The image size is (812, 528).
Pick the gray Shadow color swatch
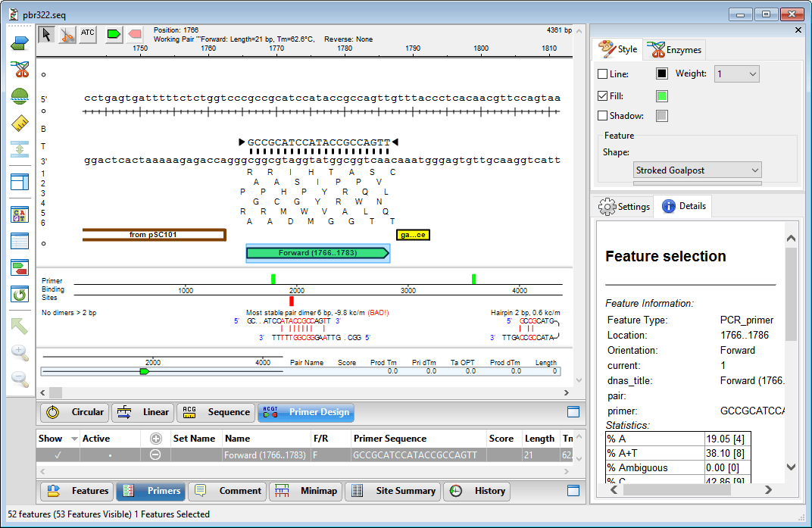click(x=661, y=116)
